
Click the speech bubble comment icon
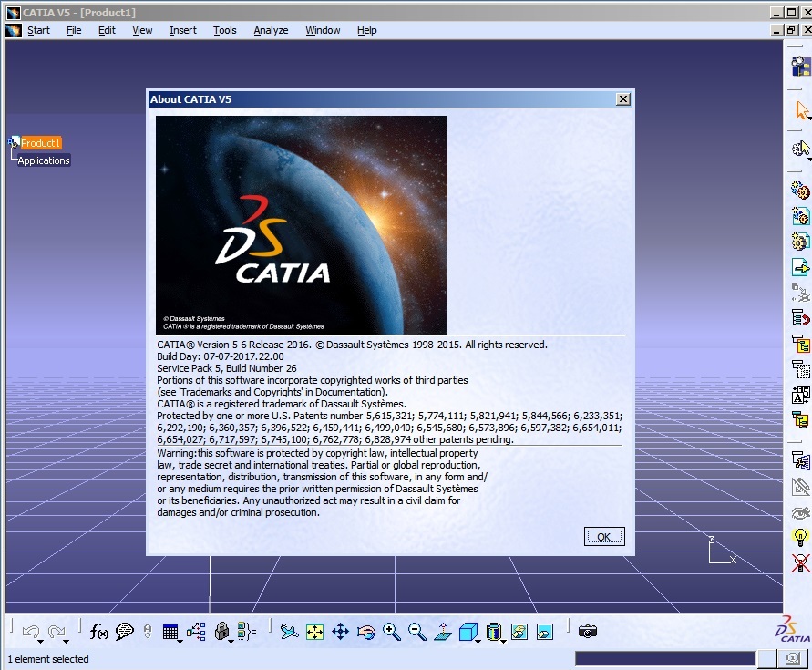coord(124,631)
